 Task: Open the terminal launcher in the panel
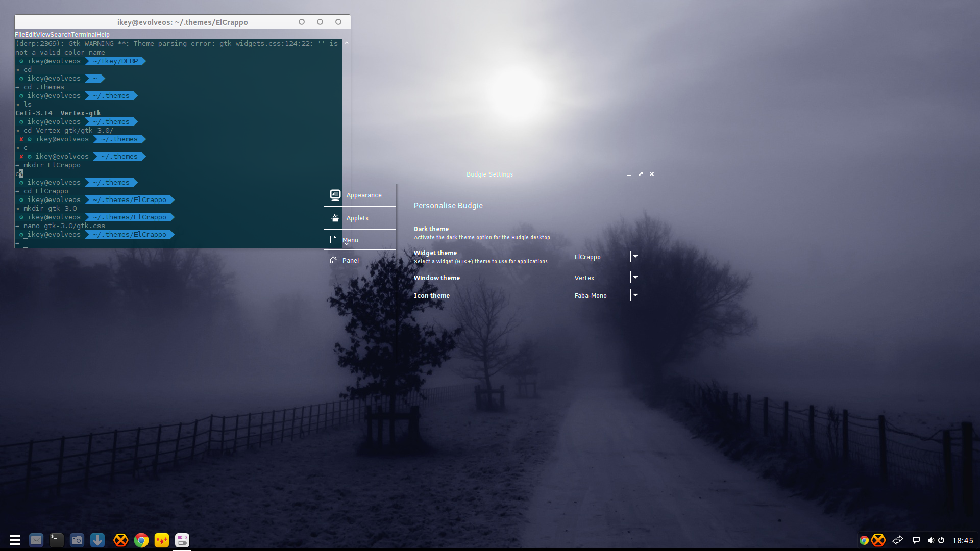coord(57,540)
